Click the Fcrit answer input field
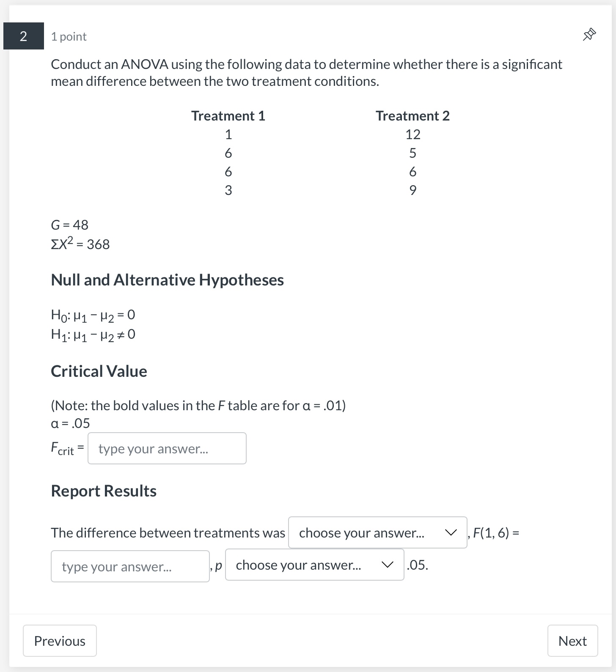Viewport: 616px width, 672px height. click(x=167, y=448)
